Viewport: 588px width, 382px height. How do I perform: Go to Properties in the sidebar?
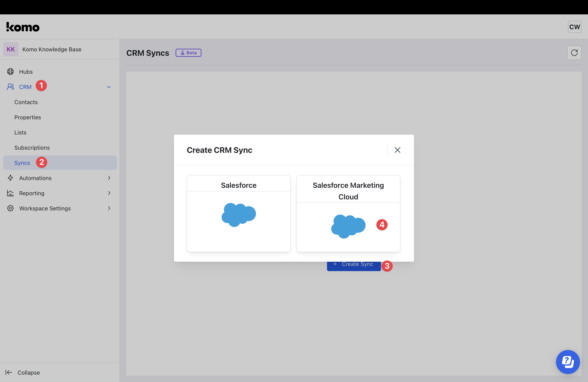pos(28,117)
